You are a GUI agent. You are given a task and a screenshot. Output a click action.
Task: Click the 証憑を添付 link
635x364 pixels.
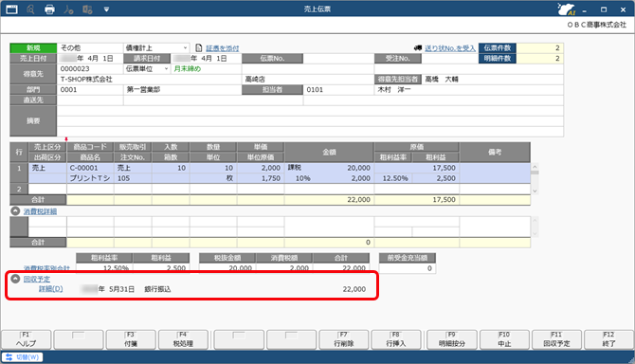[x=223, y=48]
